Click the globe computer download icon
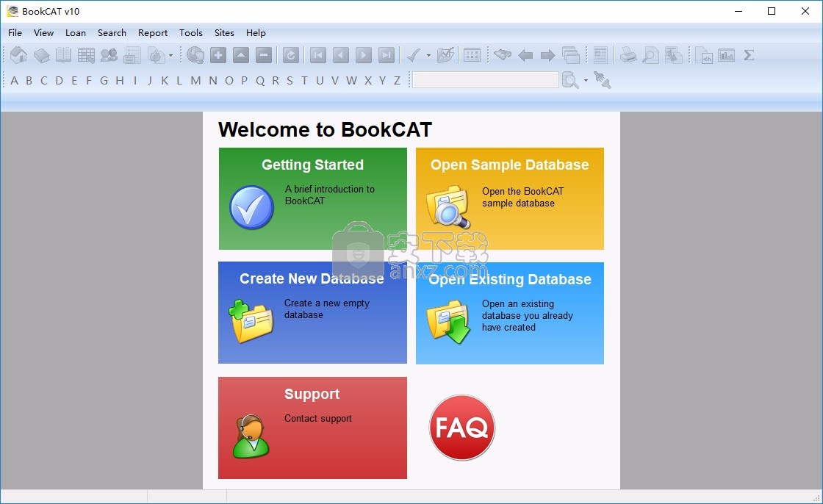This screenshot has height=504, width=823. click(x=195, y=55)
